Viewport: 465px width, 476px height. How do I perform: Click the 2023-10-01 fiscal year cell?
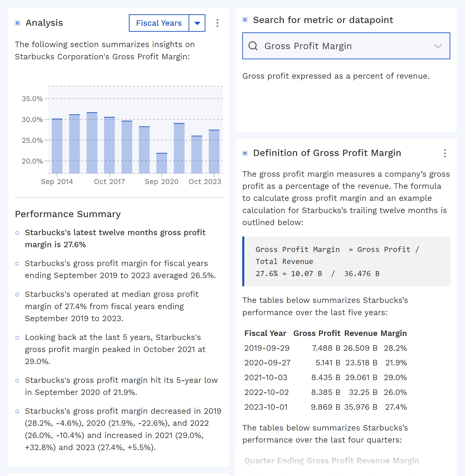(x=266, y=407)
